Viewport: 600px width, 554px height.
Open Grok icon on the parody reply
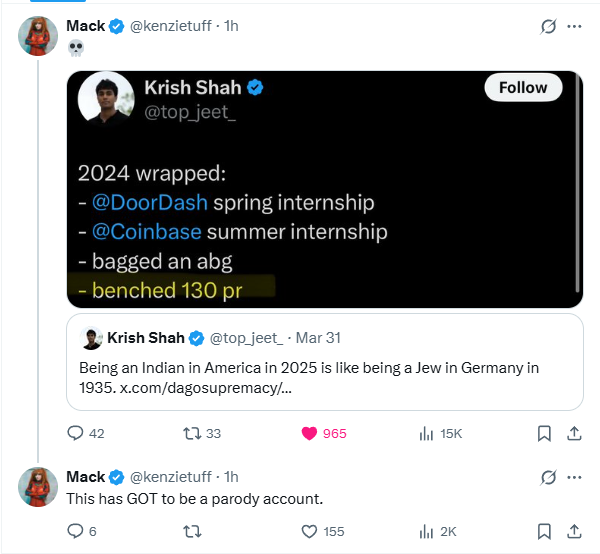[548, 477]
